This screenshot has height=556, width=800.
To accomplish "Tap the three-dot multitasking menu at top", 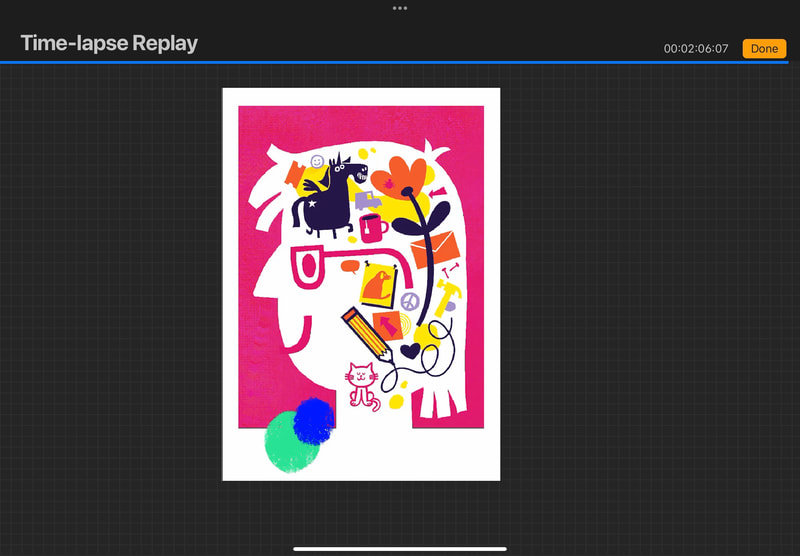I will [x=400, y=8].
